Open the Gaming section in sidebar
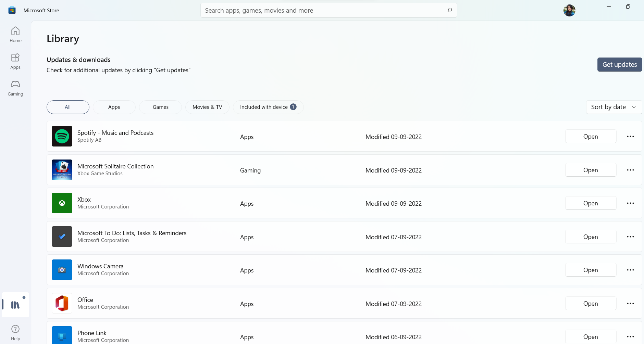644x344 pixels. click(x=15, y=88)
